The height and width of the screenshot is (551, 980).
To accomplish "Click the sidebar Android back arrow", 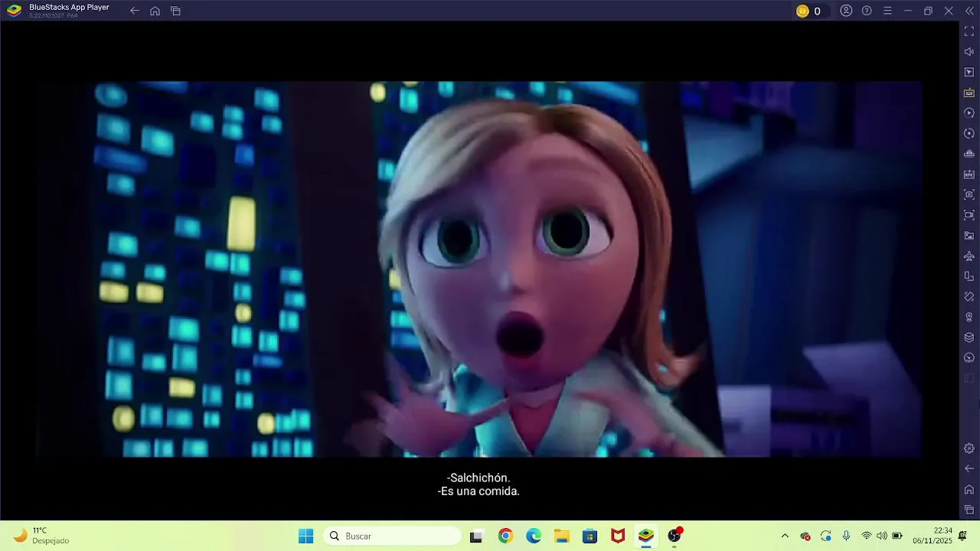I will click(x=969, y=468).
